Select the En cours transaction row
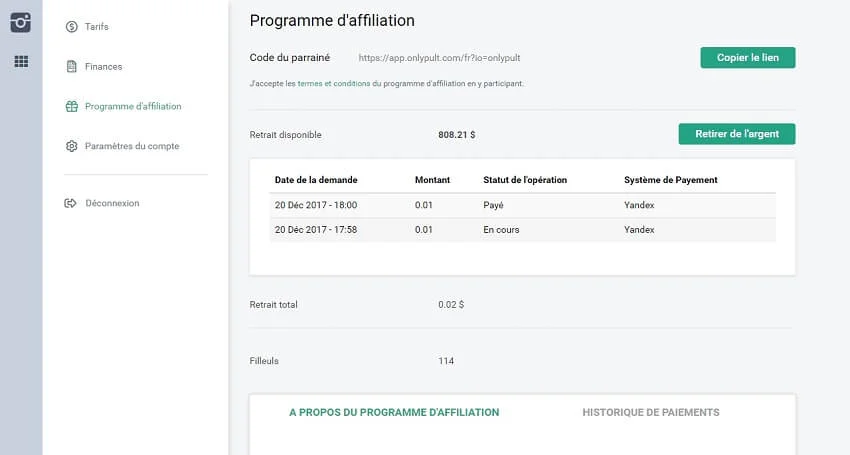Screen dimensions: 850x455 click(522, 229)
